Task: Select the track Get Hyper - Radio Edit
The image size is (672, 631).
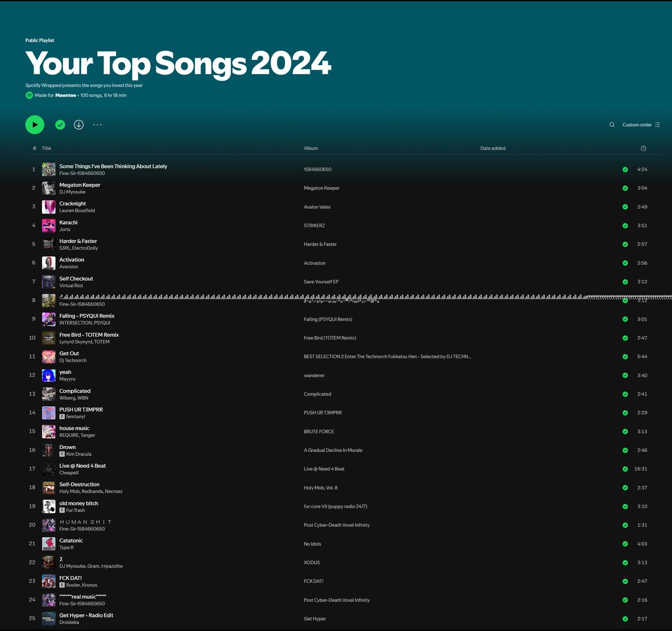Action: (x=86, y=615)
